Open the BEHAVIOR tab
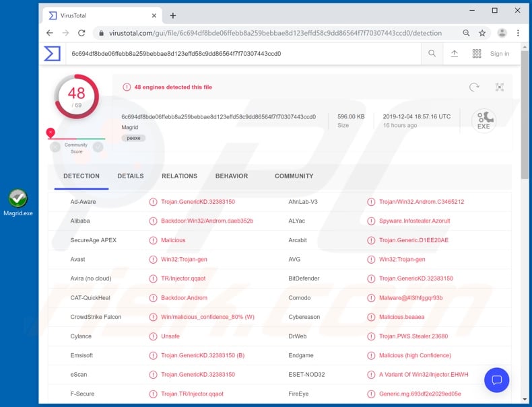Screen dimensions: 532x407 click(x=232, y=176)
